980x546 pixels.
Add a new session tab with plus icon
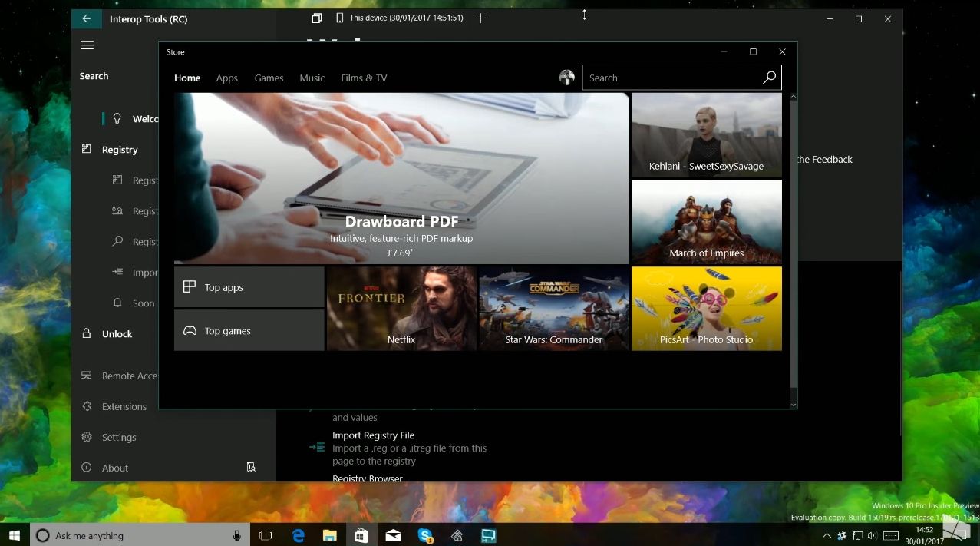coord(480,18)
